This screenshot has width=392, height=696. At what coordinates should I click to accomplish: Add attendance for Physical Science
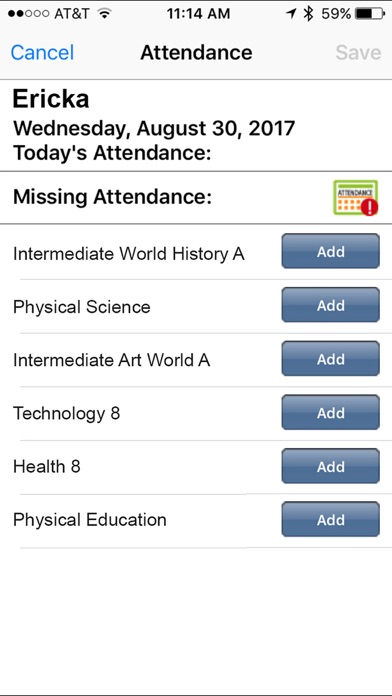[331, 305]
